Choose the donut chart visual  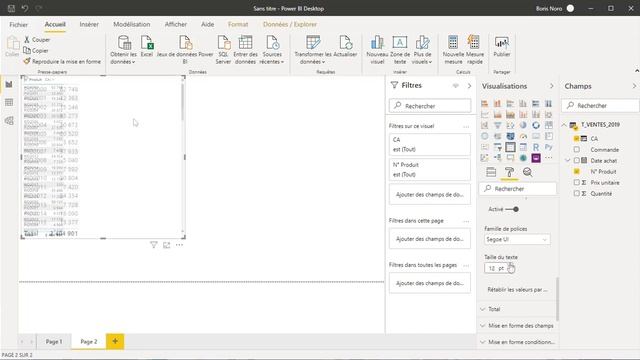536,125
